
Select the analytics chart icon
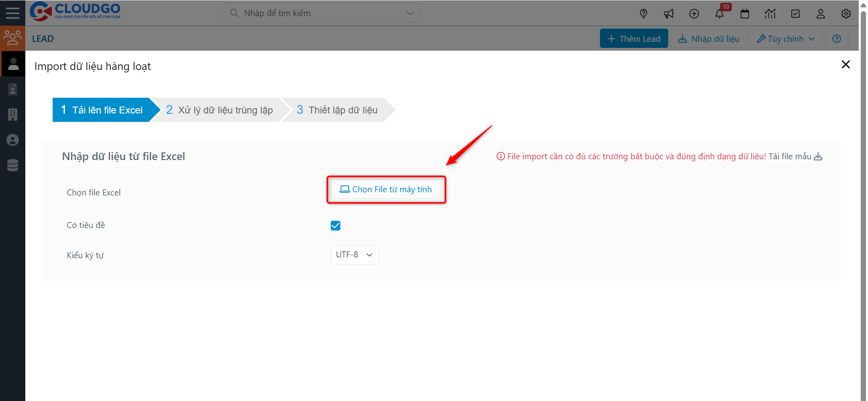tap(770, 13)
